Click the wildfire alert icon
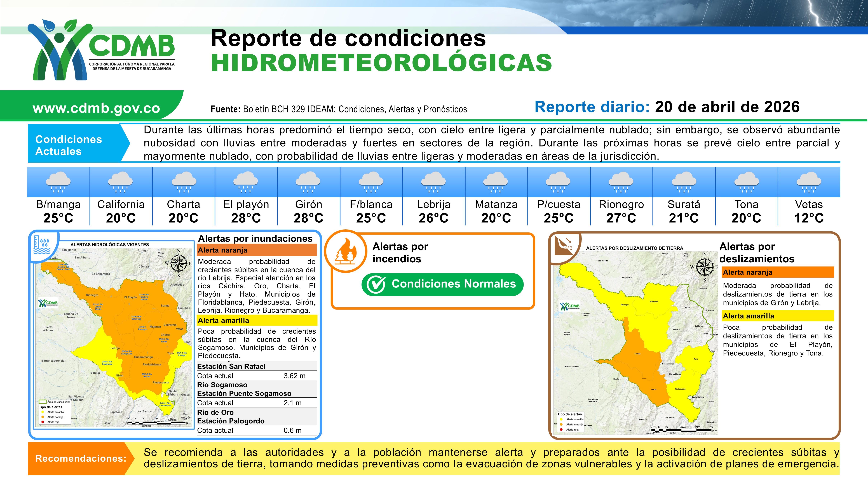The image size is (868, 488). click(345, 251)
